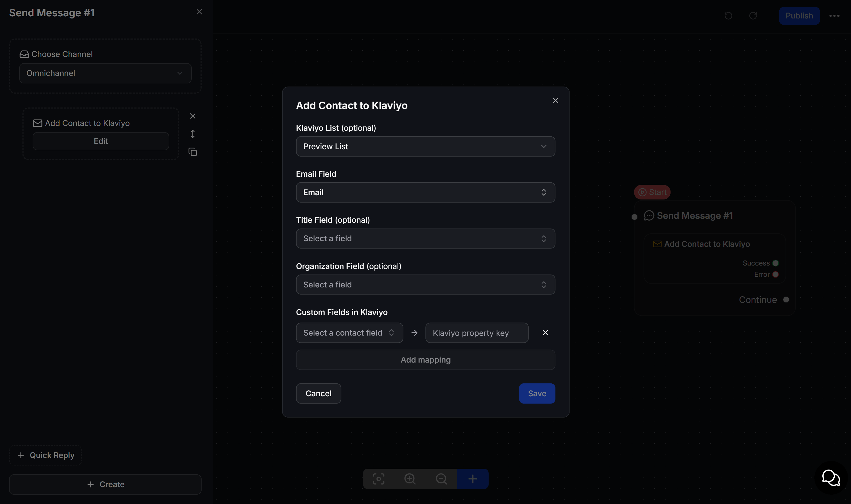
Task: Click the Add Contact to Klaviyo node label
Action: coord(707,244)
